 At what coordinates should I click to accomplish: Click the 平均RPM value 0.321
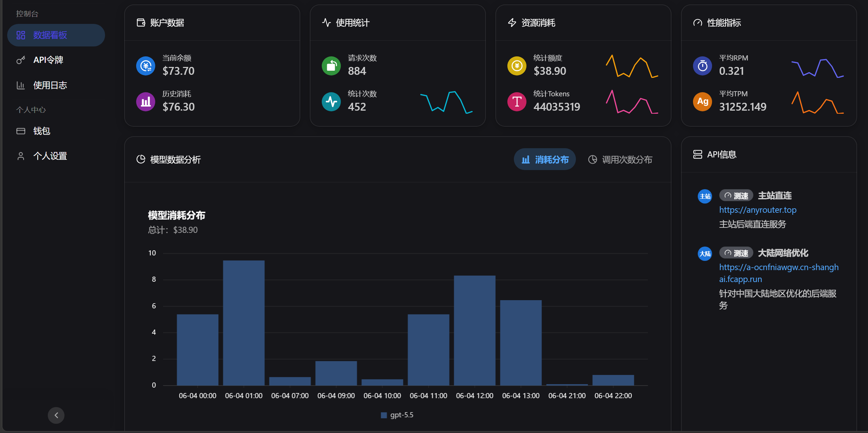(732, 71)
